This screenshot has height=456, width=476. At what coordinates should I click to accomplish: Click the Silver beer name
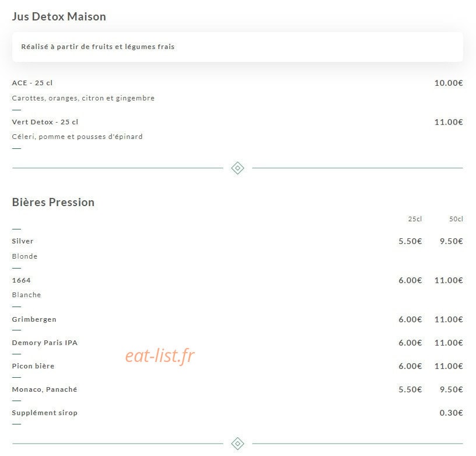coord(23,241)
